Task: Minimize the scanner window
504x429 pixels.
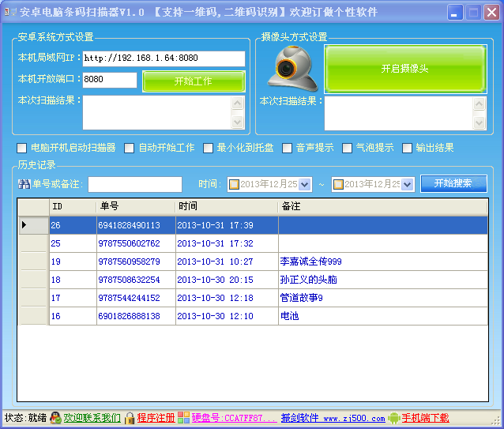Action: click(454, 13)
